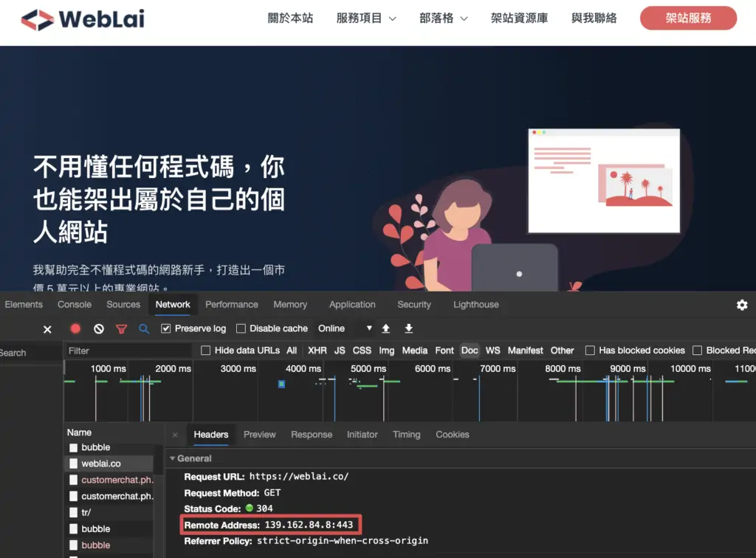This screenshot has height=558, width=756.
Task: Open network search with magnifier icon
Action: (144, 328)
